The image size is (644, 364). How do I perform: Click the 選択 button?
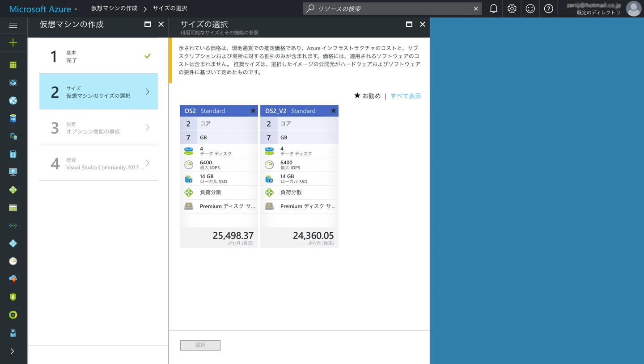[x=200, y=345]
